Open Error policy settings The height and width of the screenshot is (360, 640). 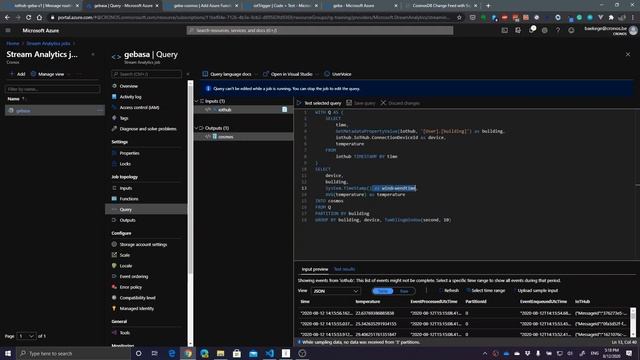(x=131, y=287)
